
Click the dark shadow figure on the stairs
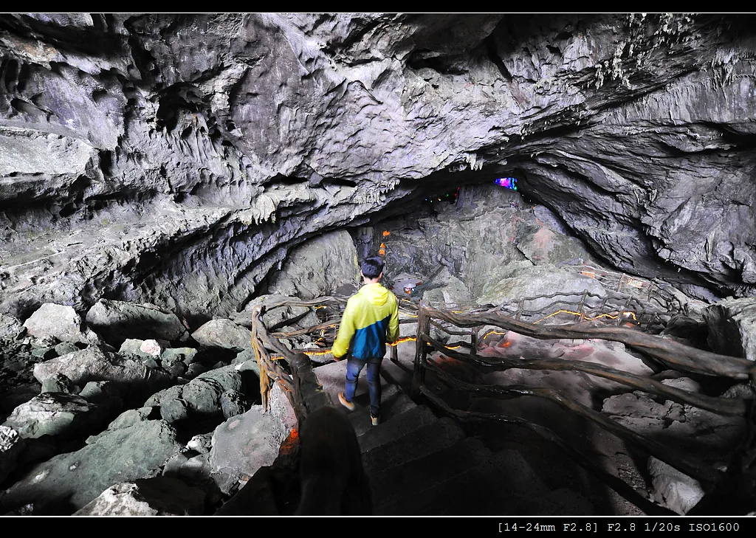(333, 461)
